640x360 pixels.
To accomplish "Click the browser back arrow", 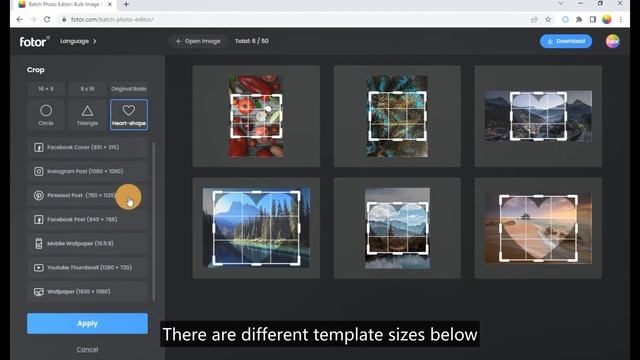I will (20, 19).
